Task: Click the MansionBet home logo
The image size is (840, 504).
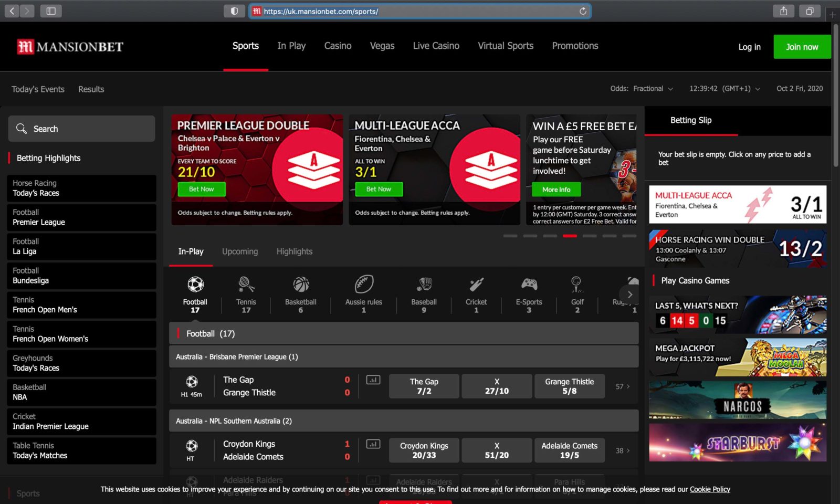Action: coord(70,46)
